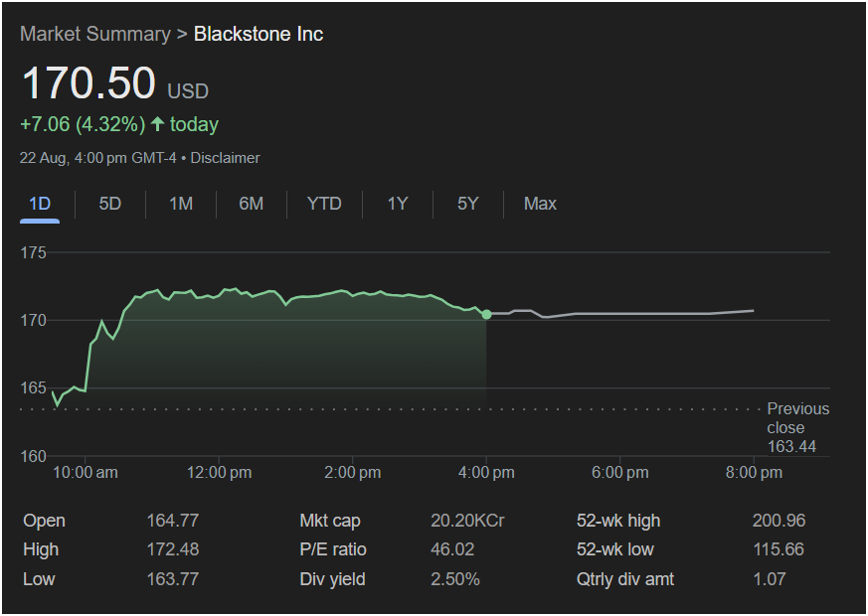Click the green up arrow icon
Image resolution: width=868 pixels, height=616 pixels.
pyautogui.click(x=157, y=124)
